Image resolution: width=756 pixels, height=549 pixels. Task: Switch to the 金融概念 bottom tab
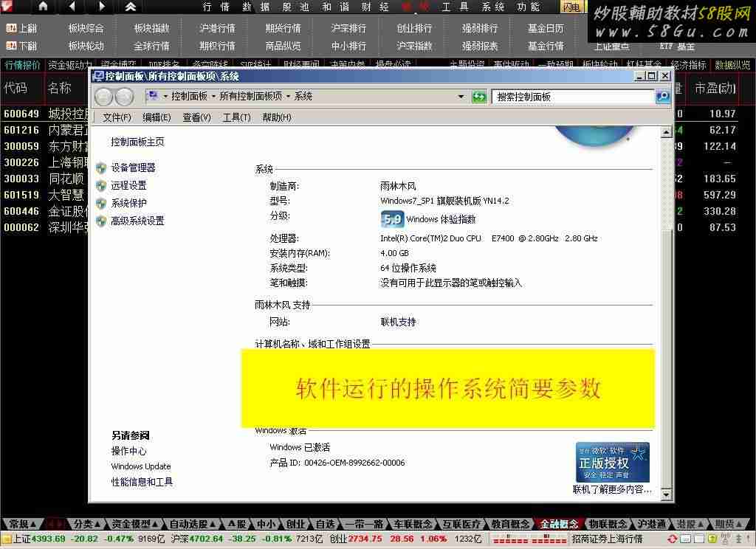click(x=560, y=524)
